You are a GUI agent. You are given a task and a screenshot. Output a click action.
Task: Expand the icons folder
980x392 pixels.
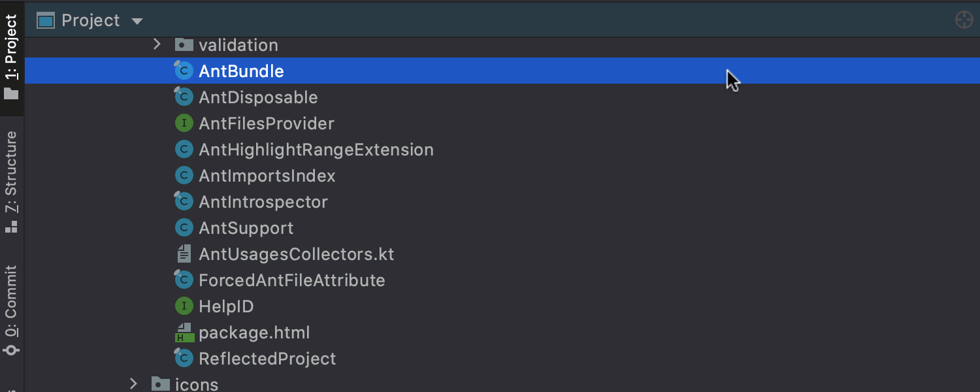133,384
